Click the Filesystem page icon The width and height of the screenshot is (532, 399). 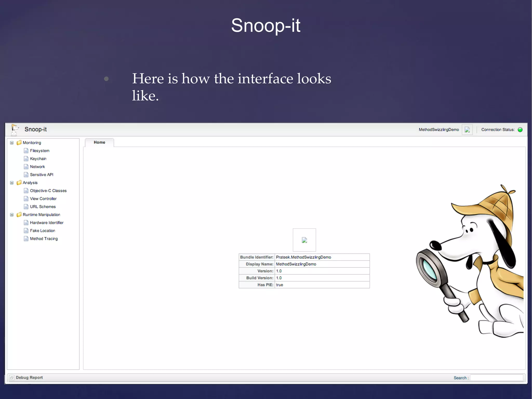point(26,151)
